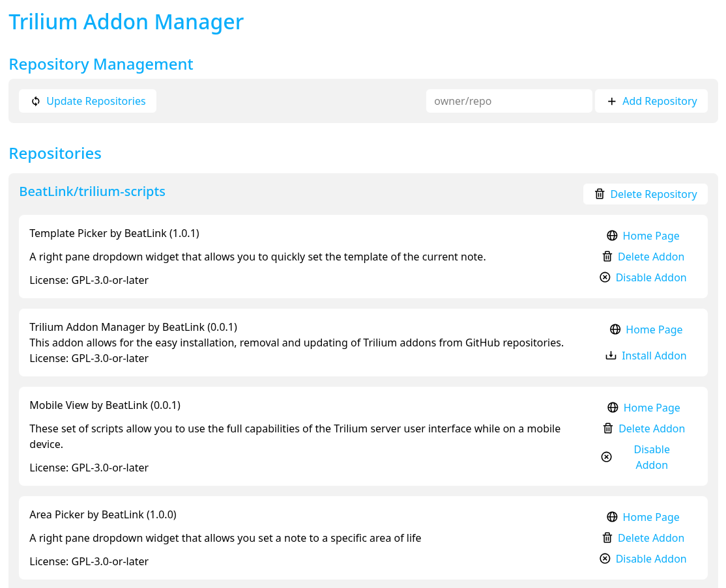Click the plus icon beside Add Repository
Screen dimensions: 726x588
tap(612, 102)
